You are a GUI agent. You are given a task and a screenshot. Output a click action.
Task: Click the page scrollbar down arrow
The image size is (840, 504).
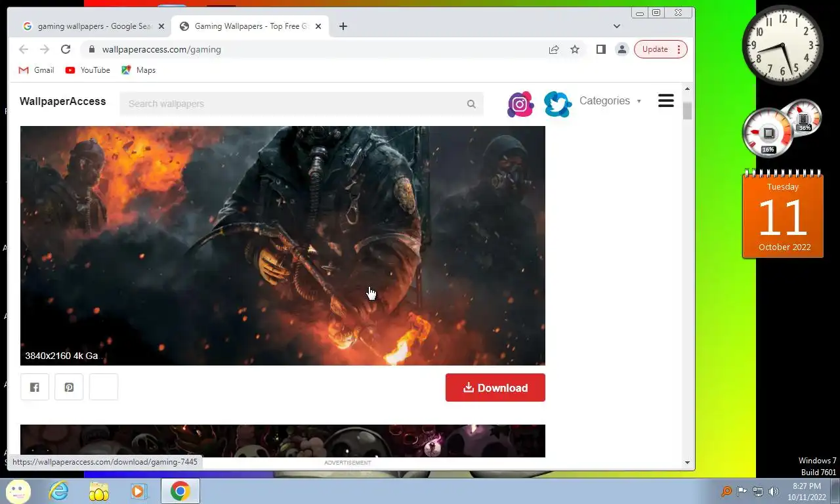click(x=688, y=463)
